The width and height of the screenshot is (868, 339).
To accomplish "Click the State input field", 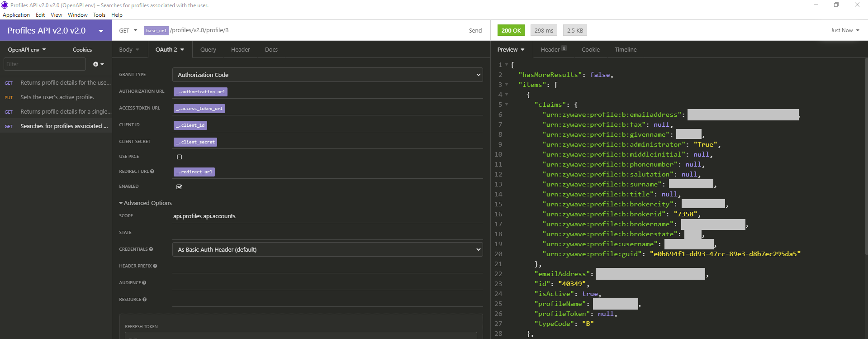I will coord(327,233).
